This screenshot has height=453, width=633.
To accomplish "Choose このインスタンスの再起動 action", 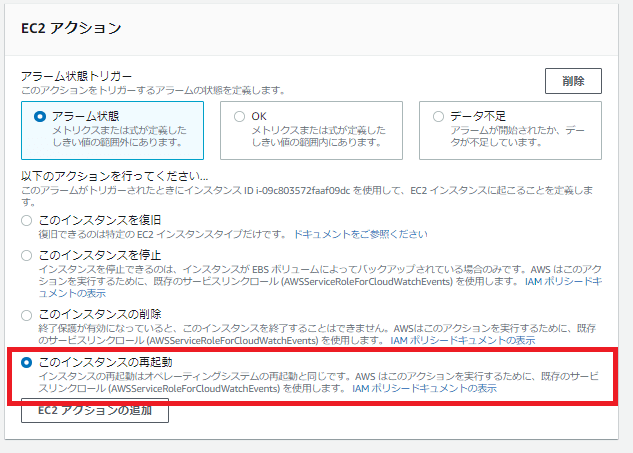I will pos(27,363).
